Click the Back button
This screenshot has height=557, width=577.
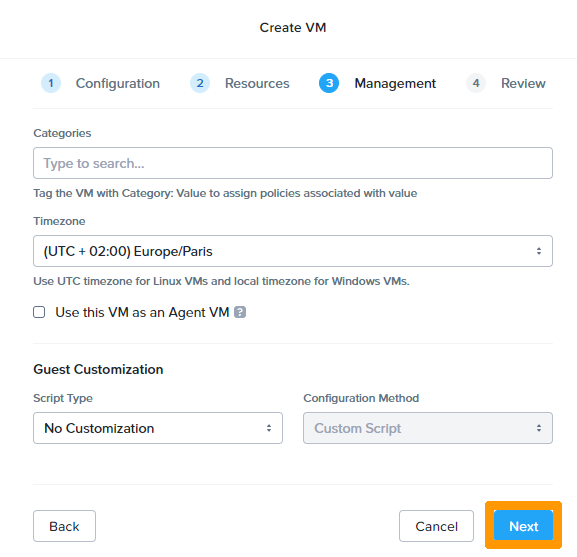64,526
